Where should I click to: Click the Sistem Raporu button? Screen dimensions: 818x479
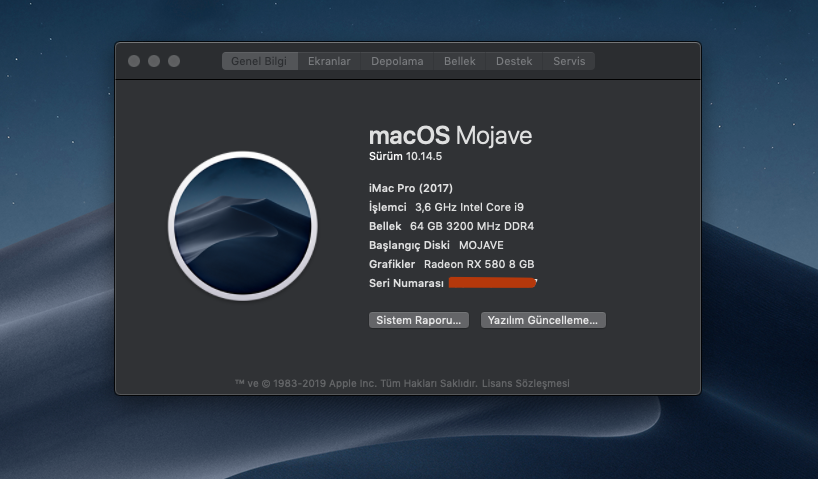pos(419,320)
